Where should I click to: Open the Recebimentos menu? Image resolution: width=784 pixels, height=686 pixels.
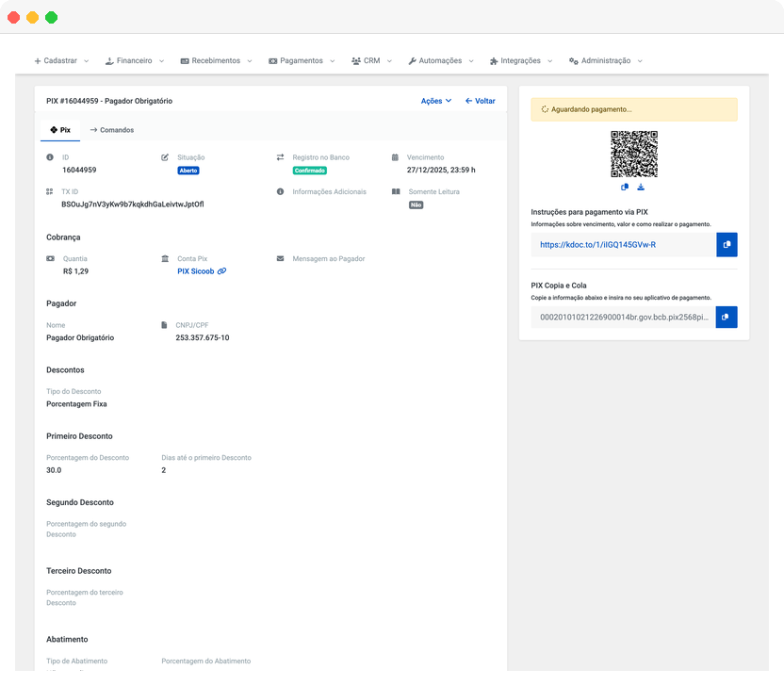coord(216,61)
